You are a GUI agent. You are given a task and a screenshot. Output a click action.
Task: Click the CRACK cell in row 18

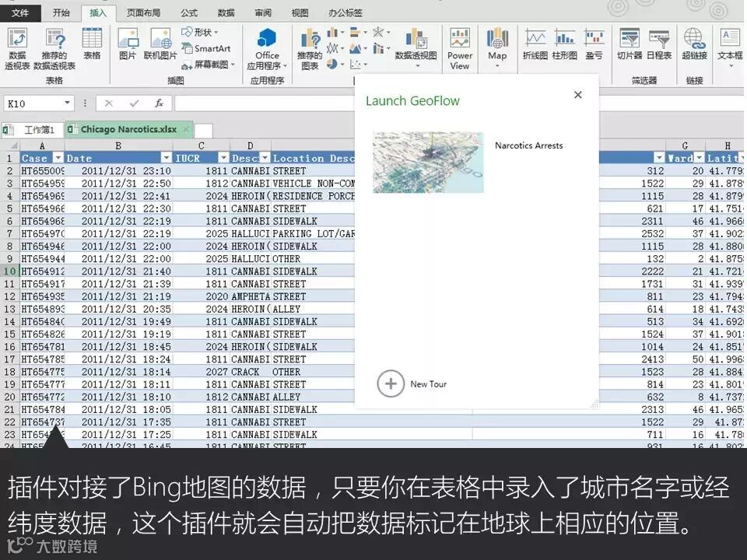tap(251, 372)
